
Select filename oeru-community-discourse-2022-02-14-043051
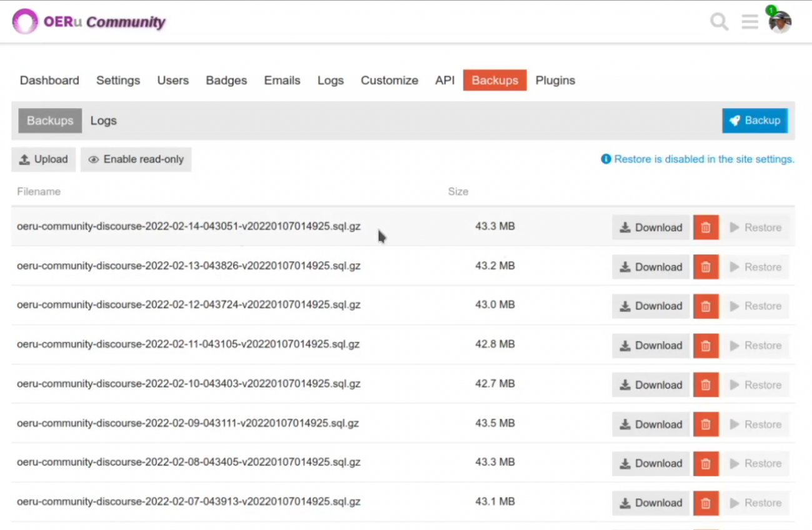pos(189,226)
